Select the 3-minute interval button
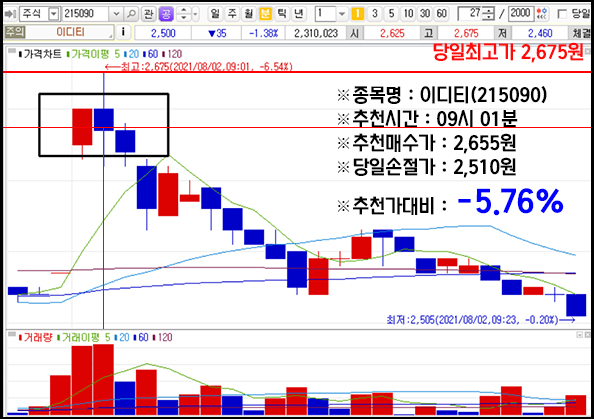The width and height of the screenshot is (594, 419). (375, 14)
